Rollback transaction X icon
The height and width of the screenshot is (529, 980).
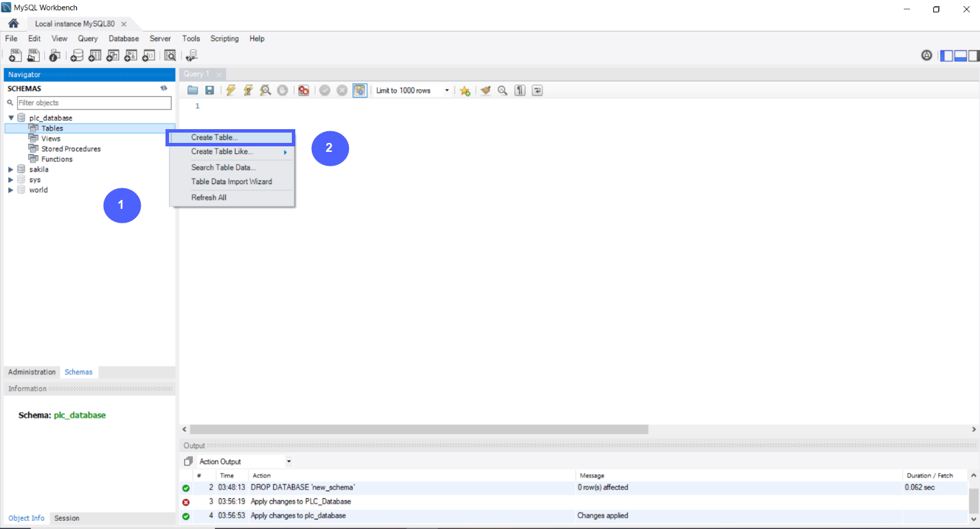click(x=342, y=90)
